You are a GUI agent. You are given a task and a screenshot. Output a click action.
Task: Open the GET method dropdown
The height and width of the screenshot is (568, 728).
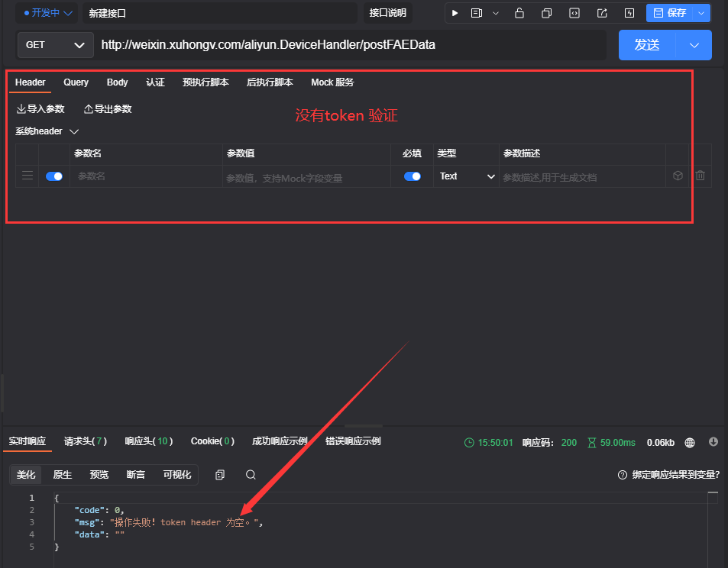54,45
